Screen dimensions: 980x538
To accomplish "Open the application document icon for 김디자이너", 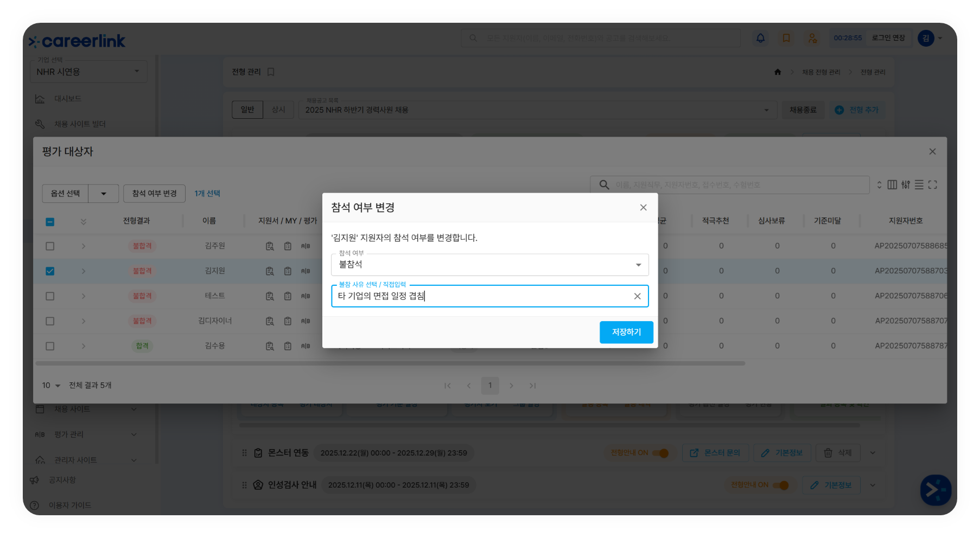I will (x=270, y=321).
